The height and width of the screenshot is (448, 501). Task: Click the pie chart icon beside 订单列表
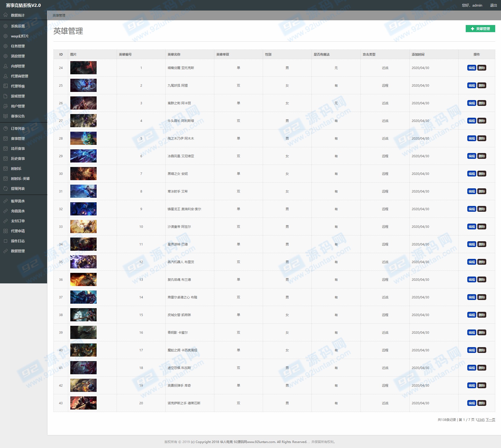tap(6, 129)
